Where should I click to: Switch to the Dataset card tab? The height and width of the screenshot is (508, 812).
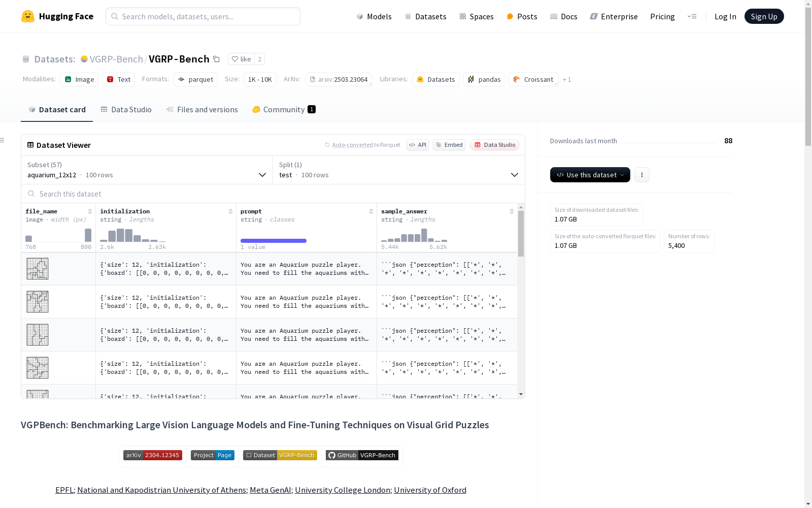pyautogui.click(x=57, y=110)
